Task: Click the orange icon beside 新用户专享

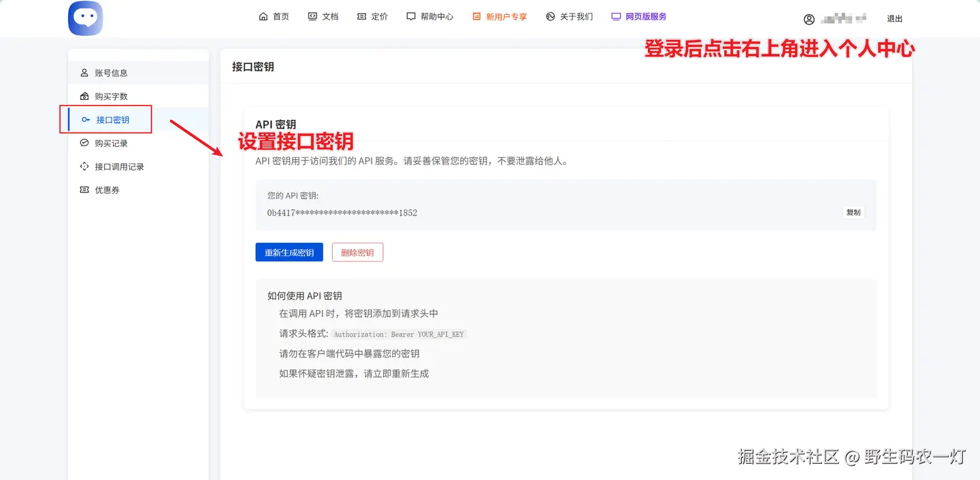Action: [476, 16]
